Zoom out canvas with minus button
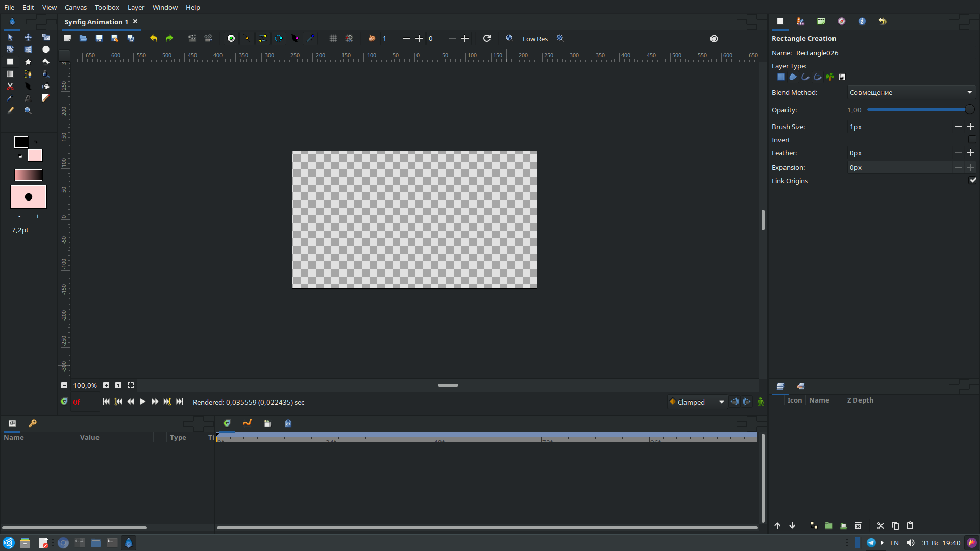Screen dimensions: 980x551 coord(64,385)
